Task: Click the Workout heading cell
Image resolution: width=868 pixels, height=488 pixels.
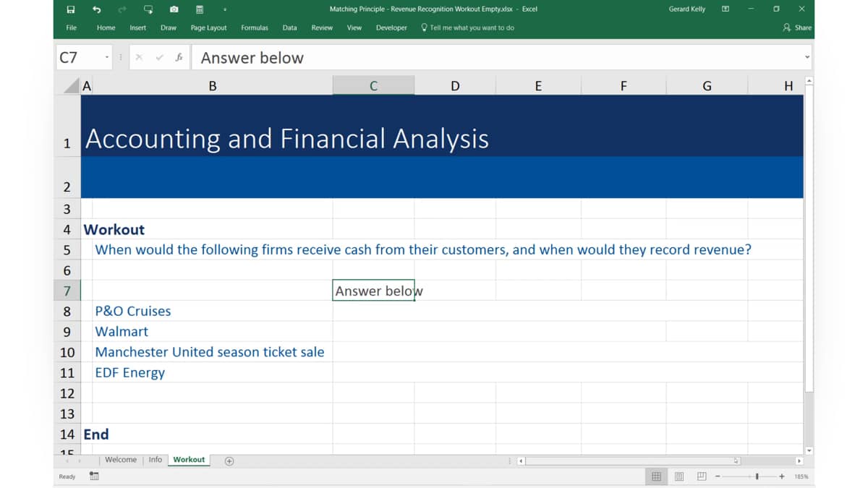Action: [x=114, y=229]
